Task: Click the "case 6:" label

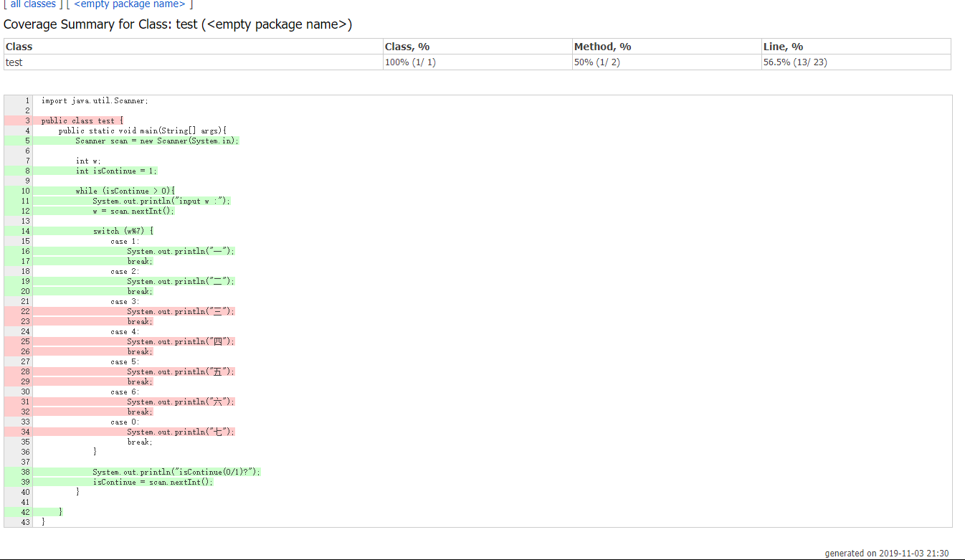Action: pos(125,391)
